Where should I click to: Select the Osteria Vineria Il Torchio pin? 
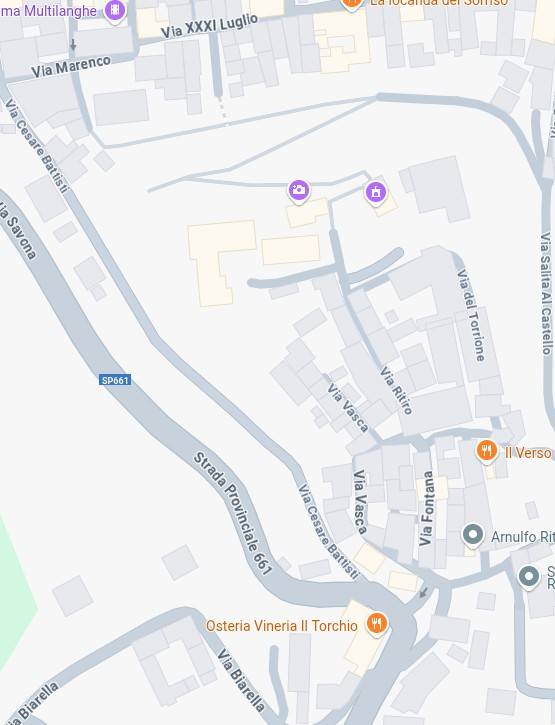tap(377, 625)
